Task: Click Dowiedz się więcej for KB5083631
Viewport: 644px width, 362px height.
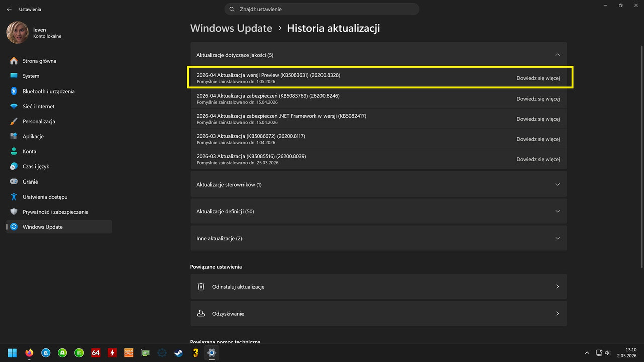Action: click(x=538, y=78)
